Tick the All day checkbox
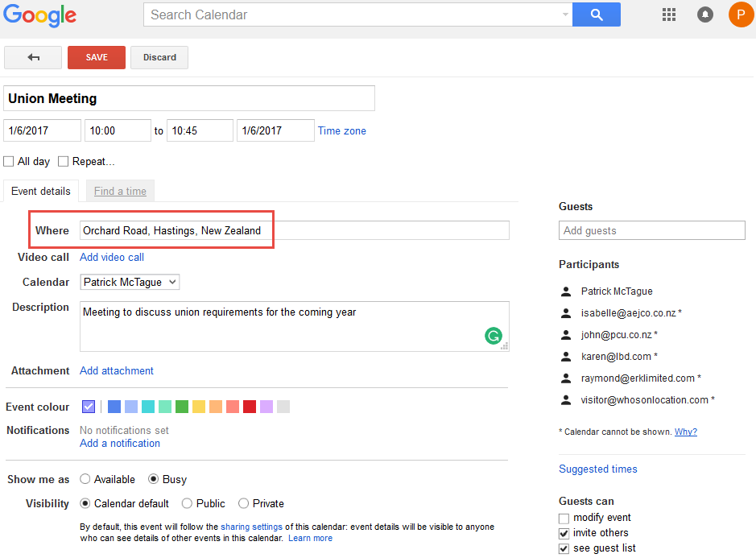The width and height of the screenshot is (756, 558). tap(9, 162)
